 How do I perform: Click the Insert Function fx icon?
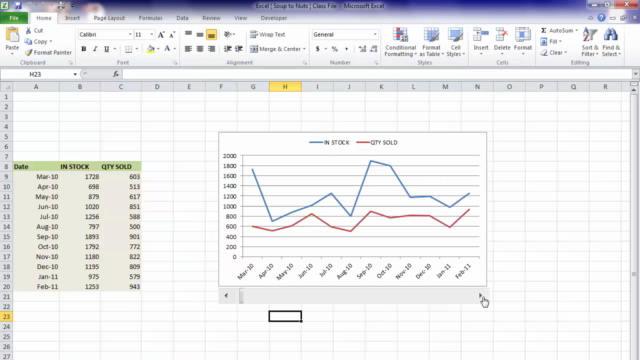tap(116, 74)
